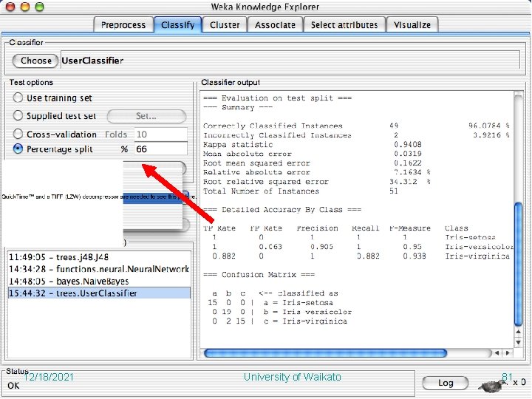Click the Set... test set button
This screenshot has width=532, height=399.
(146, 116)
